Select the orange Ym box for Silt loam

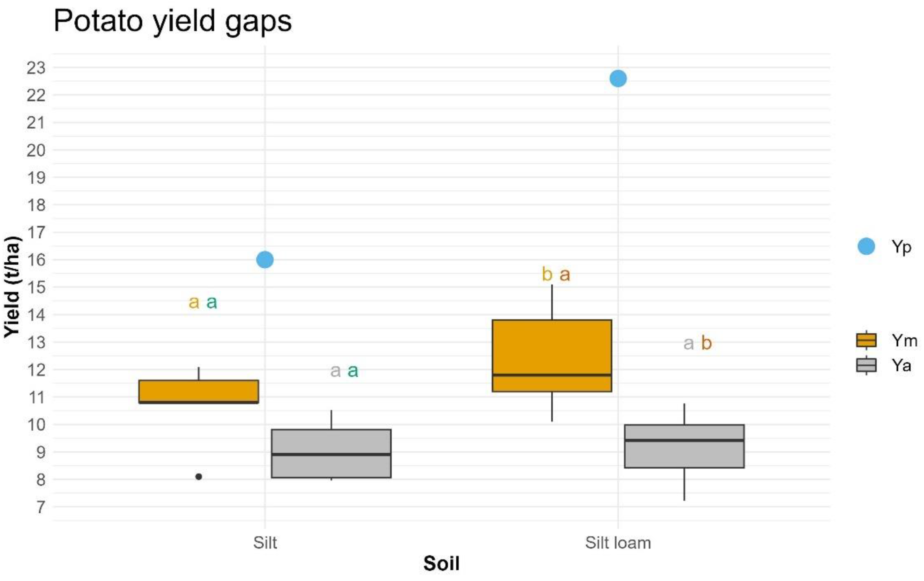(552, 356)
